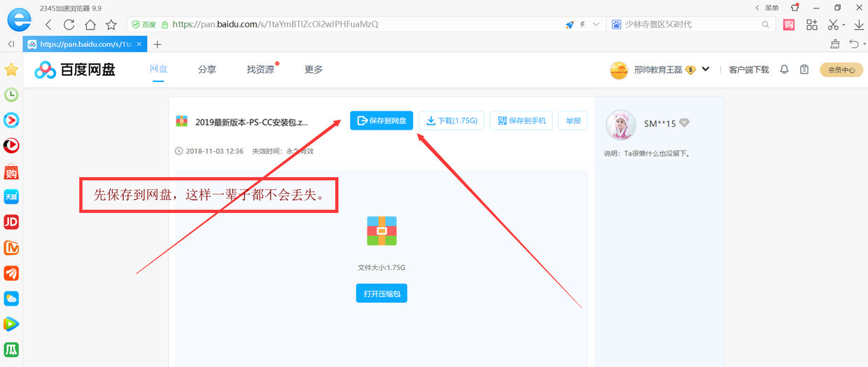
Task: Click the 打开压缩包 button
Action: click(381, 293)
